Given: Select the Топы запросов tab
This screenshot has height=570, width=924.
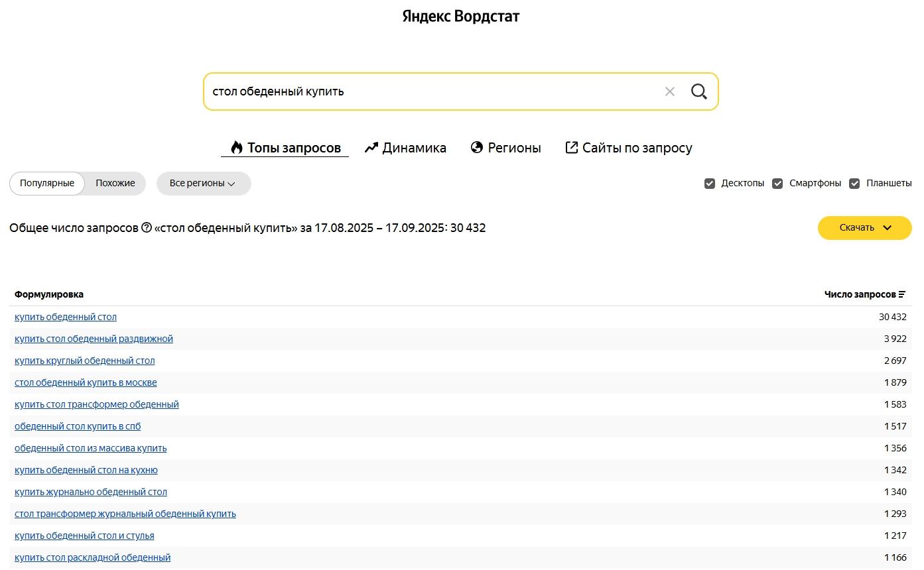Looking at the screenshot, I should 285,148.
